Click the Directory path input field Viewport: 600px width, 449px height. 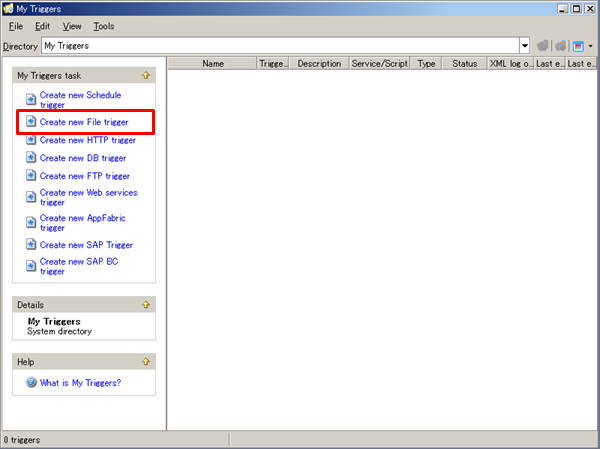point(280,46)
